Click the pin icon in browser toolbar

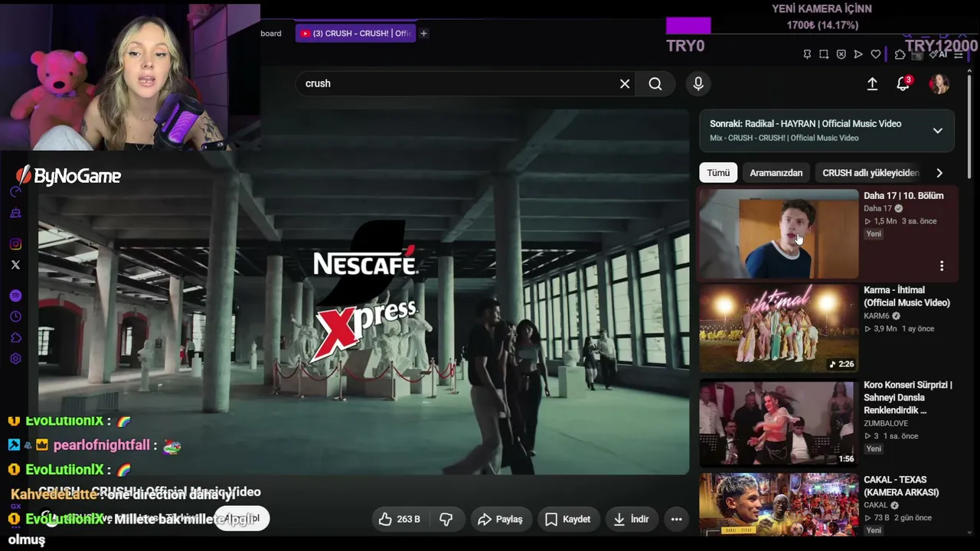(x=807, y=54)
